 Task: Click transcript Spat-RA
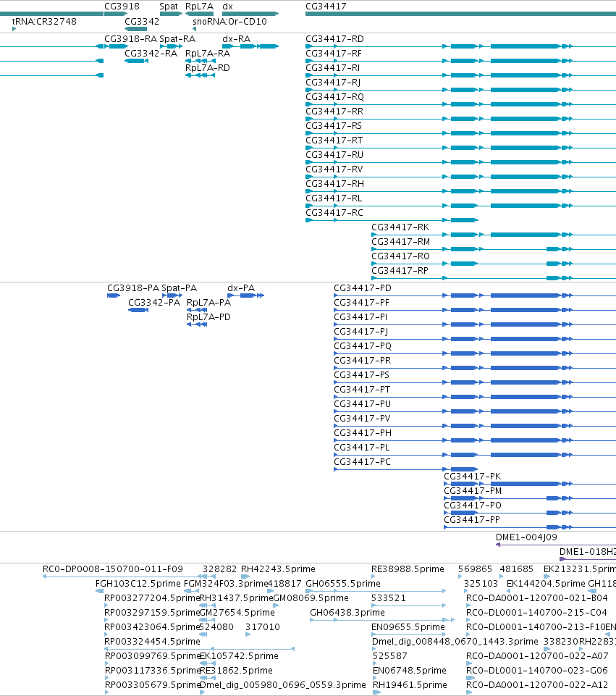click(x=177, y=39)
